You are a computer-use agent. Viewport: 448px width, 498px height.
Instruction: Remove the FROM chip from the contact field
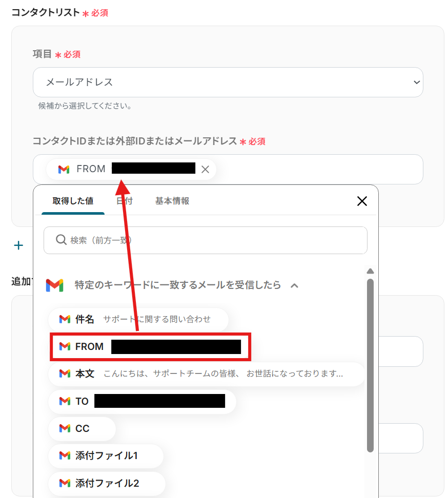coord(205,170)
